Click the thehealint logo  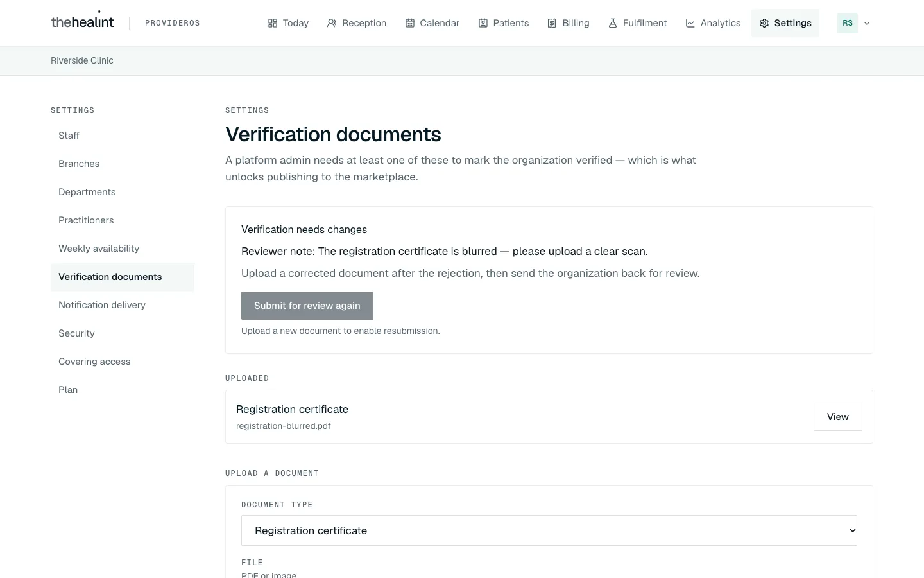coord(82,21)
